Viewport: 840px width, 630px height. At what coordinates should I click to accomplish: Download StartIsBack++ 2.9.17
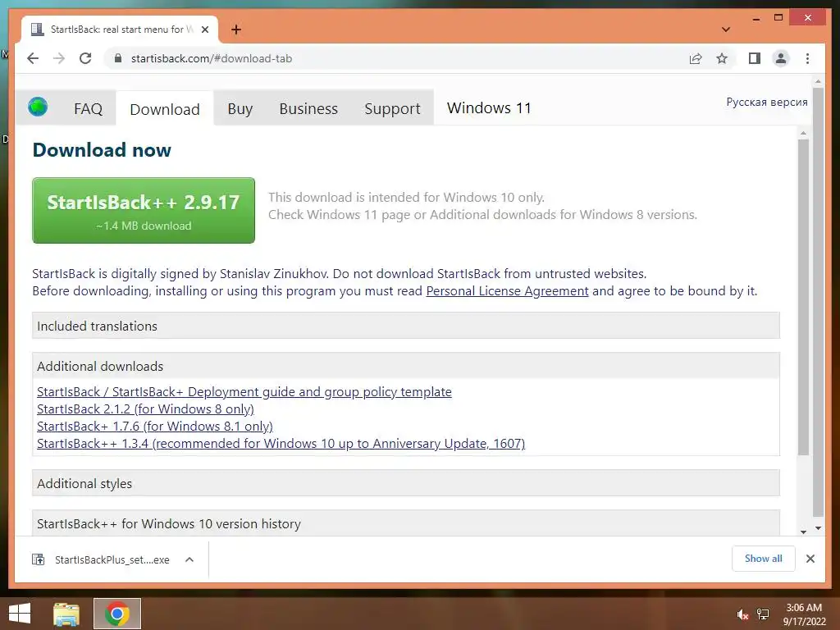144,211
